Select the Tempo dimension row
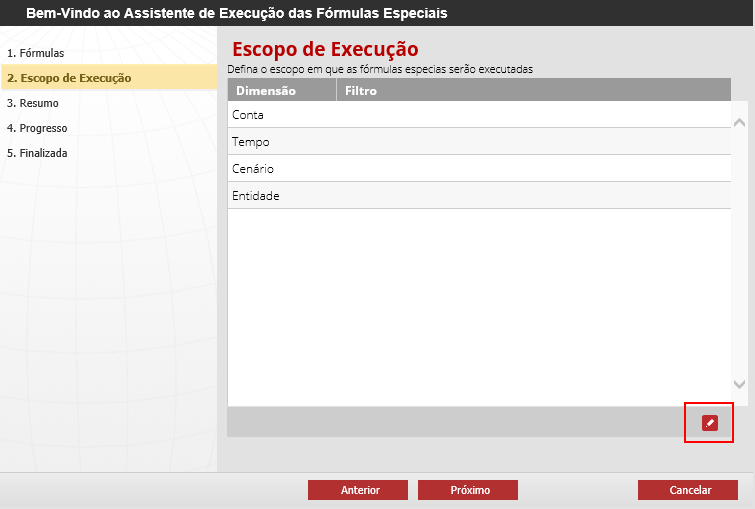Screen dimensions: 755x509 [479, 142]
